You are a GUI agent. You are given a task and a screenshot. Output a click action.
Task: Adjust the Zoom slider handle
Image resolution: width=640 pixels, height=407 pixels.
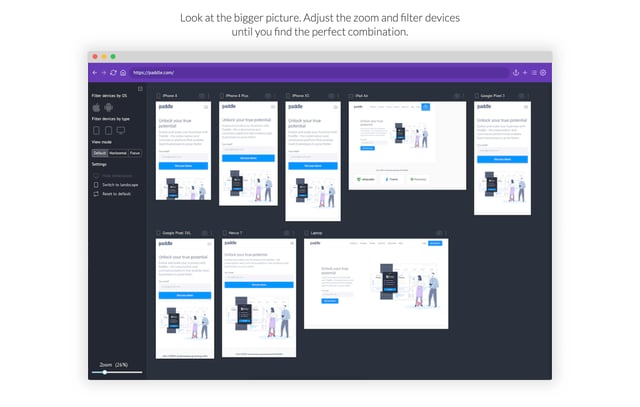pos(105,372)
